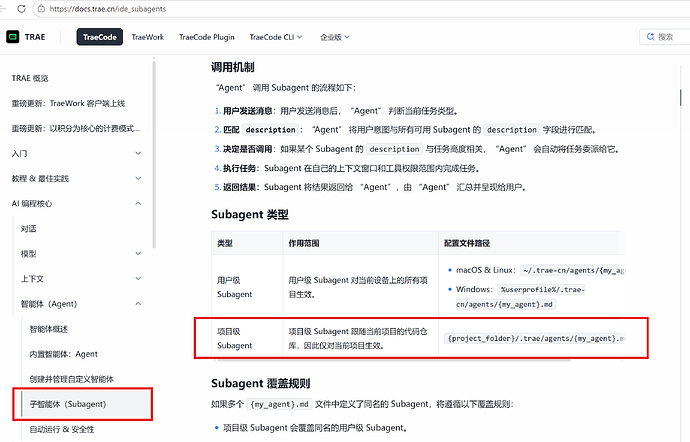
Task: Open 创建并管理自定义智能体 in sidebar
Action: (x=71, y=379)
